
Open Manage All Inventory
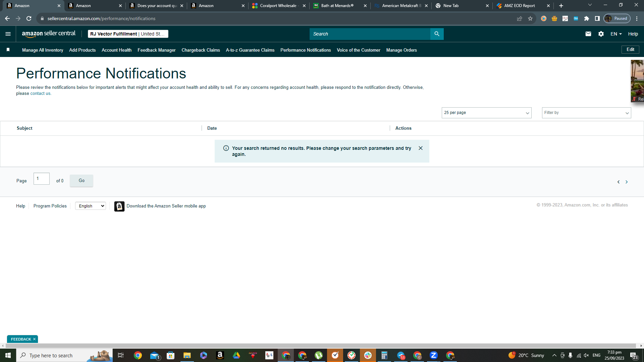(43, 50)
